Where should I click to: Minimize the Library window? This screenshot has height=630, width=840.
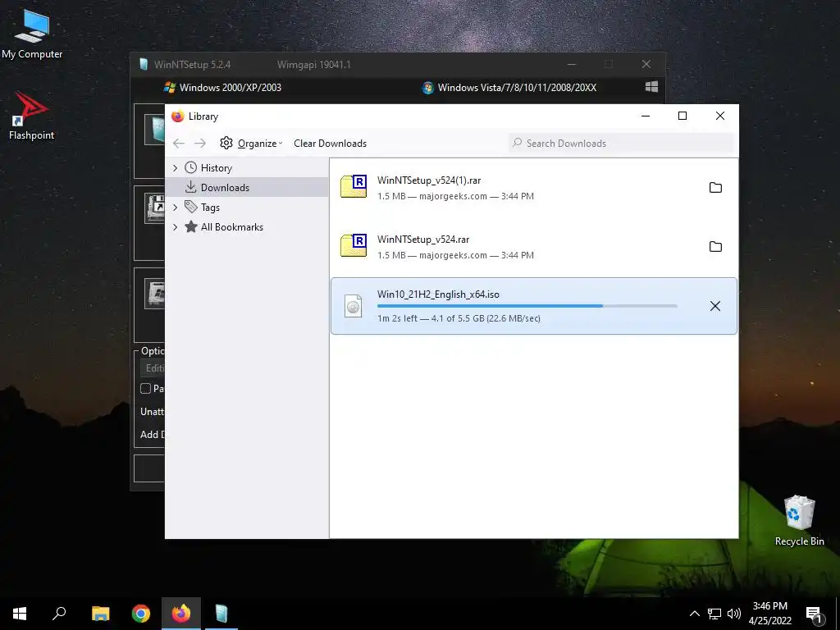(646, 116)
